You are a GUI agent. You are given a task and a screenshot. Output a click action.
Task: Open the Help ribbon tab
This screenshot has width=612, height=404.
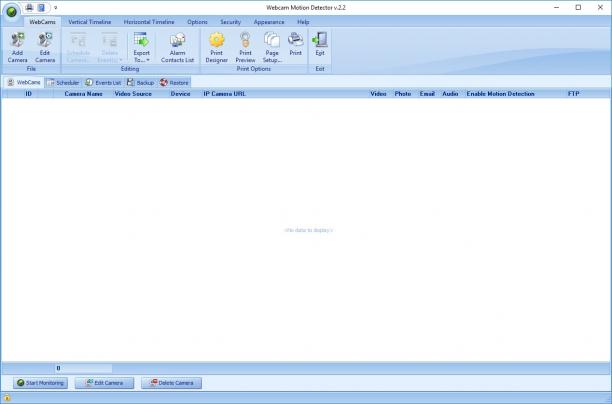(x=303, y=22)
